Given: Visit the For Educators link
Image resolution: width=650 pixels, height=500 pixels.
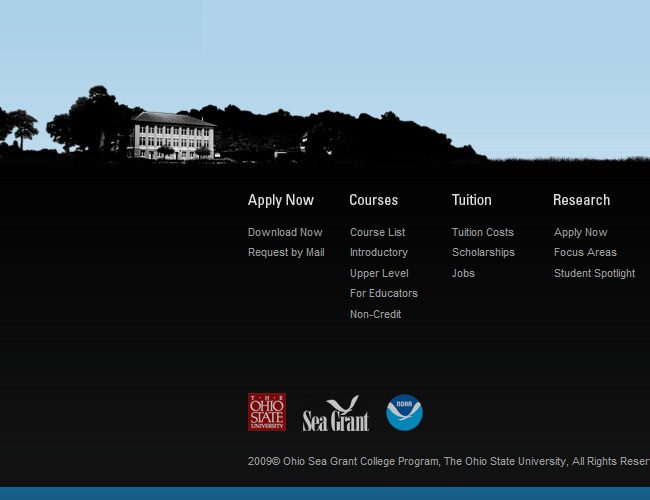Looking at the screenshot, I should pos(383,293).
